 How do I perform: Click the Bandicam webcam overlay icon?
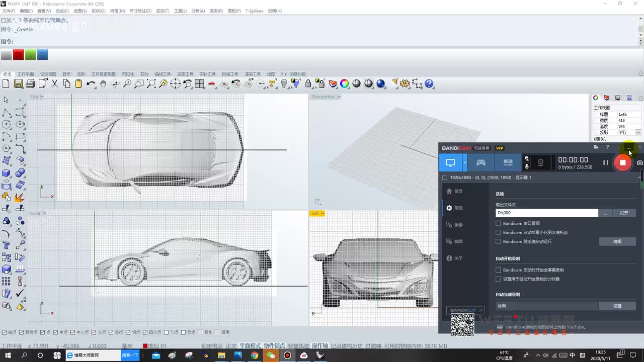[x=540, y=162]
